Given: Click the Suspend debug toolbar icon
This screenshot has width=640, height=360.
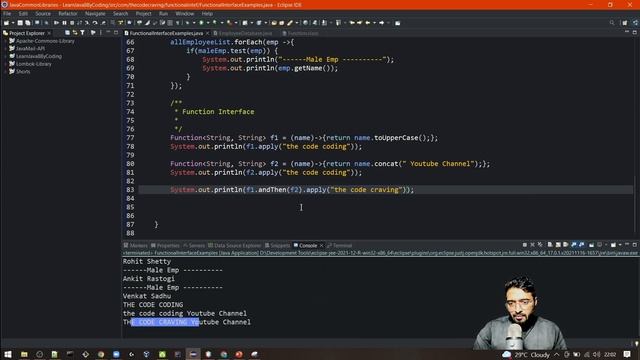Looking at the screenshot, I should (x=64, y=23).
